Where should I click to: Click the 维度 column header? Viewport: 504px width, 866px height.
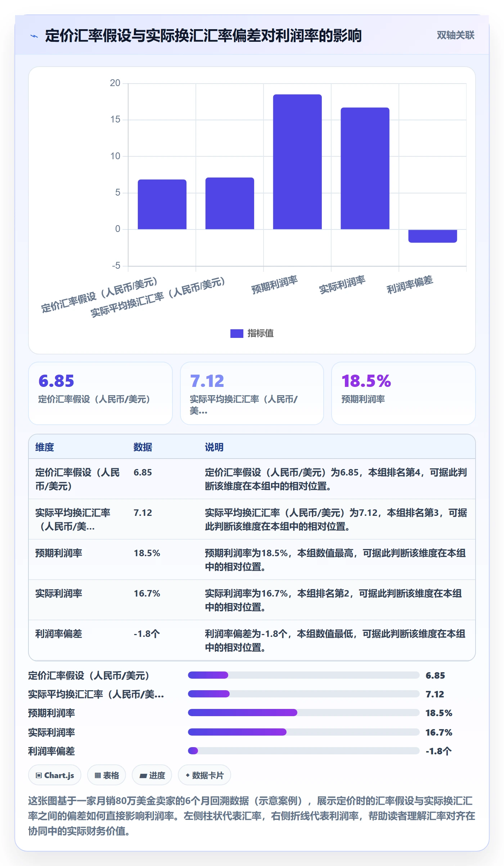[45, 447]
